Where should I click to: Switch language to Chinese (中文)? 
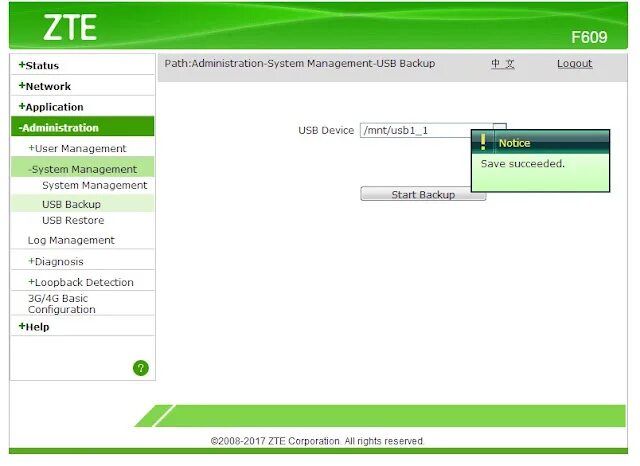pos(502,64)
